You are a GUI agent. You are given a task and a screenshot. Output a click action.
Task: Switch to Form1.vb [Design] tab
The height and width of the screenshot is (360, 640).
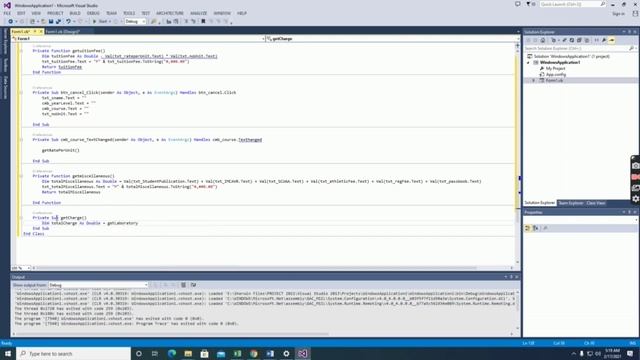tap(62, 31)
